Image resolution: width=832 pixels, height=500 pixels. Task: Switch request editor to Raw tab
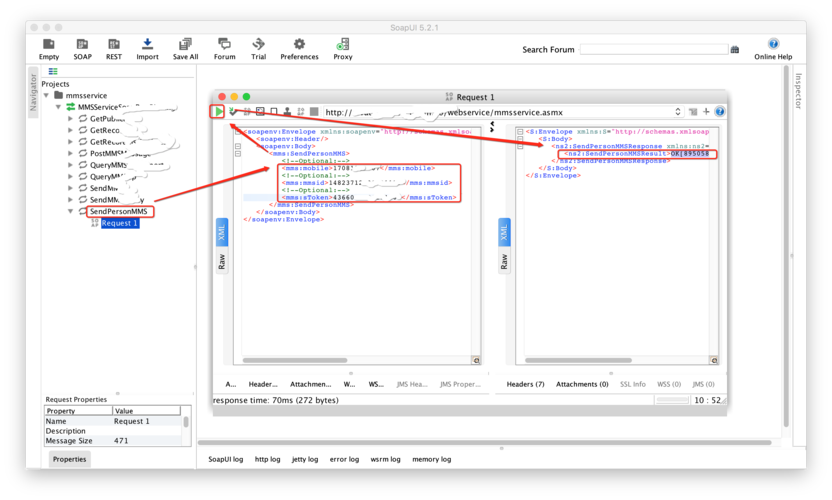click(222, 261)
